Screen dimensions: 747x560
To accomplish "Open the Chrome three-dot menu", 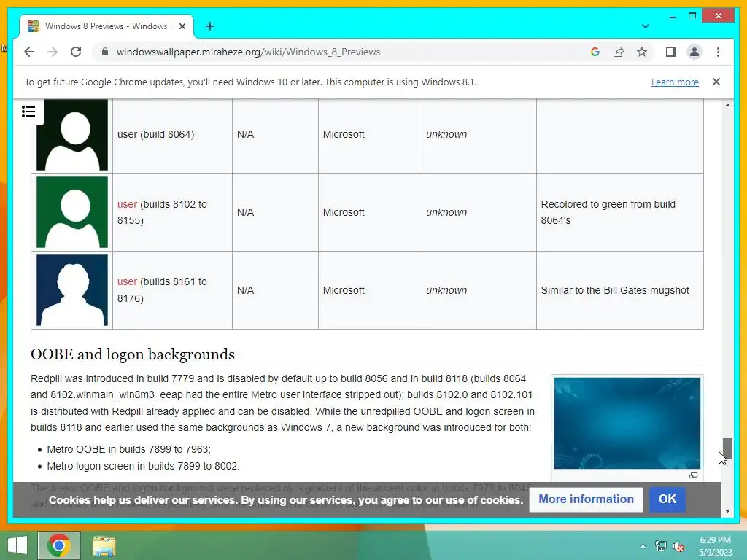I will point(718,52).
